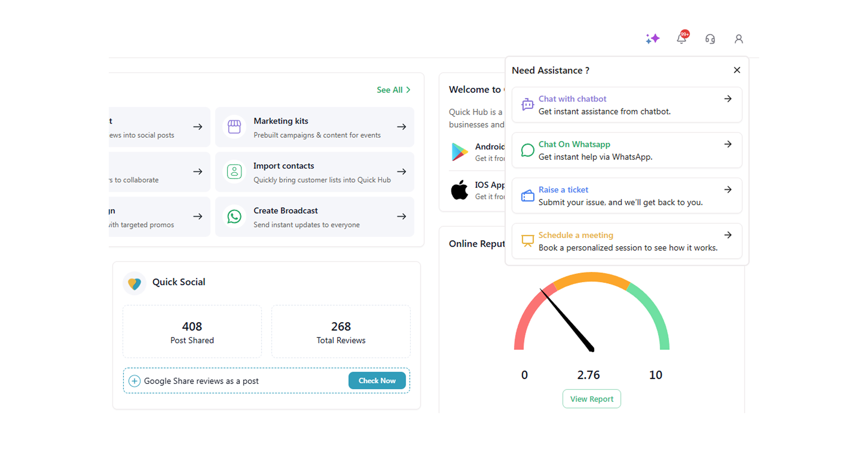Click the chatbot robot icon
This screenshot has height=452, width=868.
[x=527, y=105]
